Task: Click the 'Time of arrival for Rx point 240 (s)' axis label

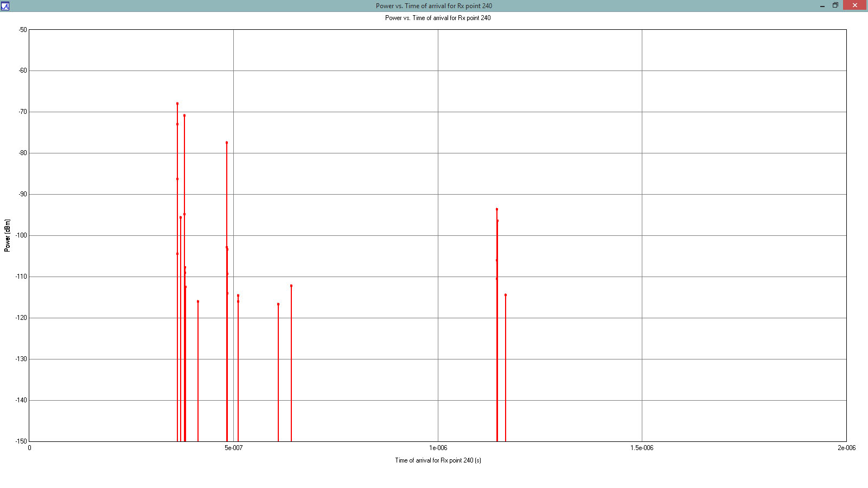Action: click(438, 460)
